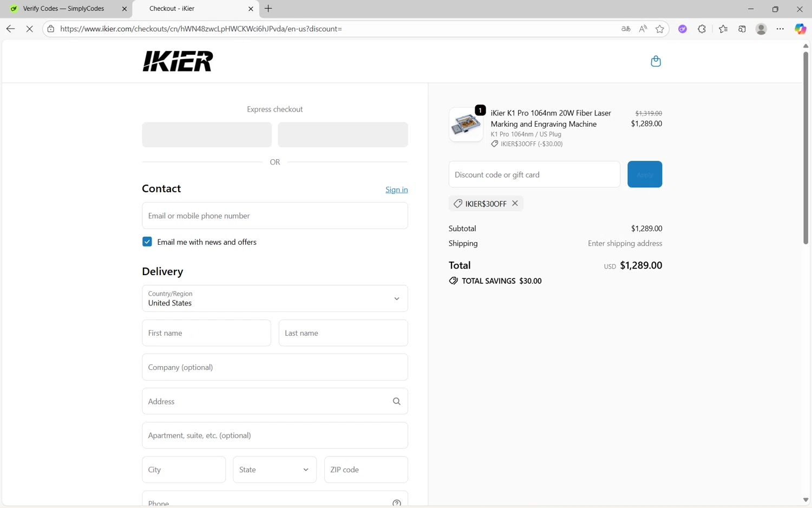Open the Settings and more menu
The width and height of the screenshot is (812, 508).
point(780,29)
